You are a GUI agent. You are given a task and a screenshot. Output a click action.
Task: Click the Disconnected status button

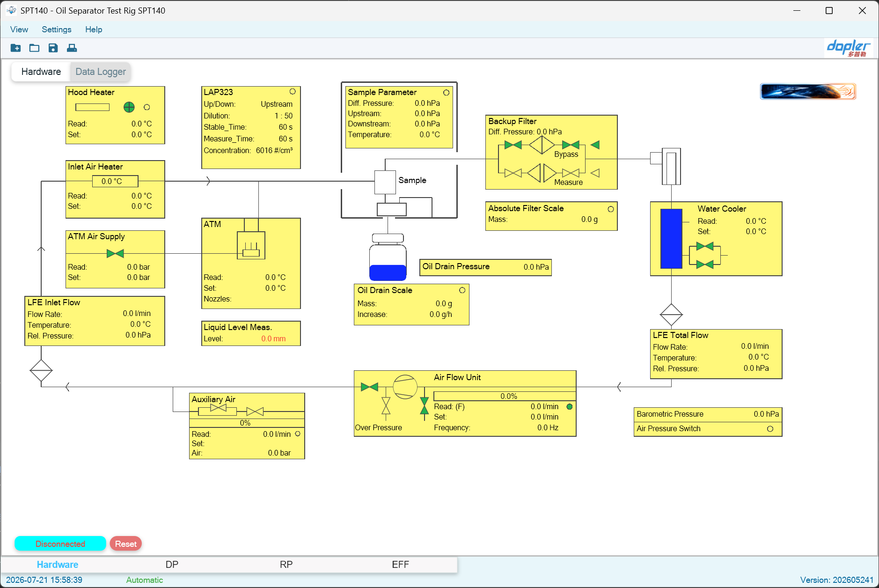[x=60, y=544]
